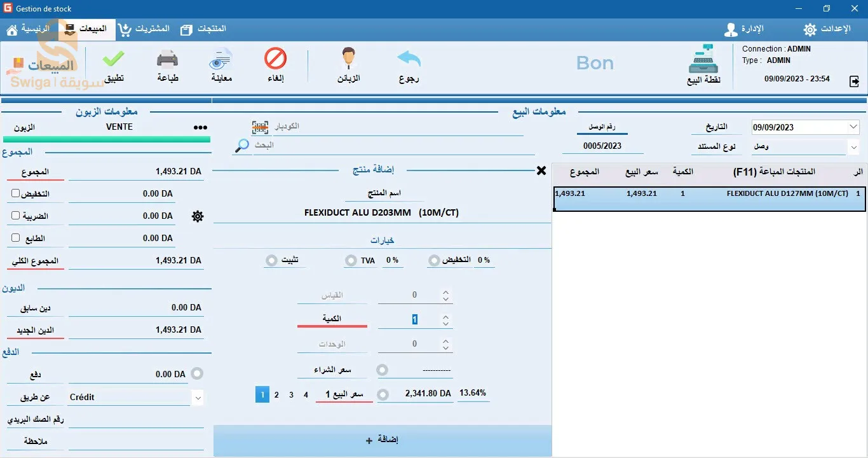Screen dimensions: 868x458
Task: Open preview with the eye (معاينة) icon
Action: [221, 61]
